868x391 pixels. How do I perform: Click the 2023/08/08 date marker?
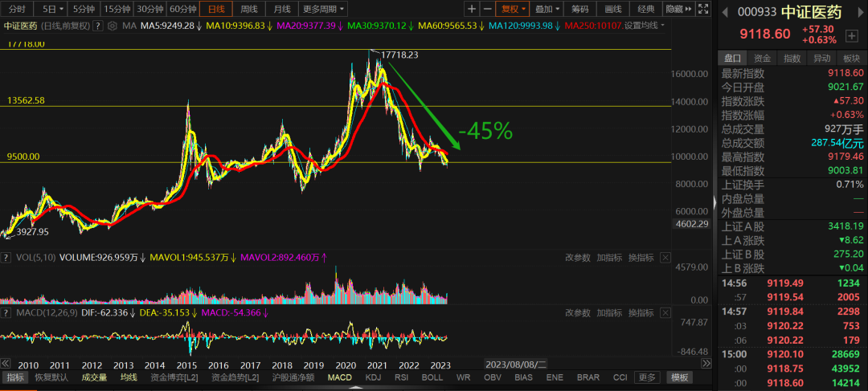click(516, 365)
